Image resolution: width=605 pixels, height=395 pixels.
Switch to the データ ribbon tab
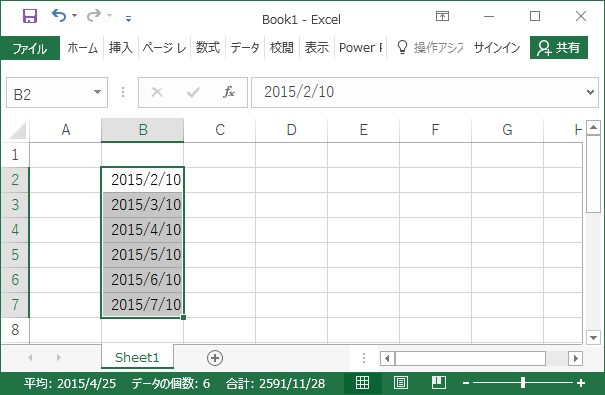click(x=245, y=48)
